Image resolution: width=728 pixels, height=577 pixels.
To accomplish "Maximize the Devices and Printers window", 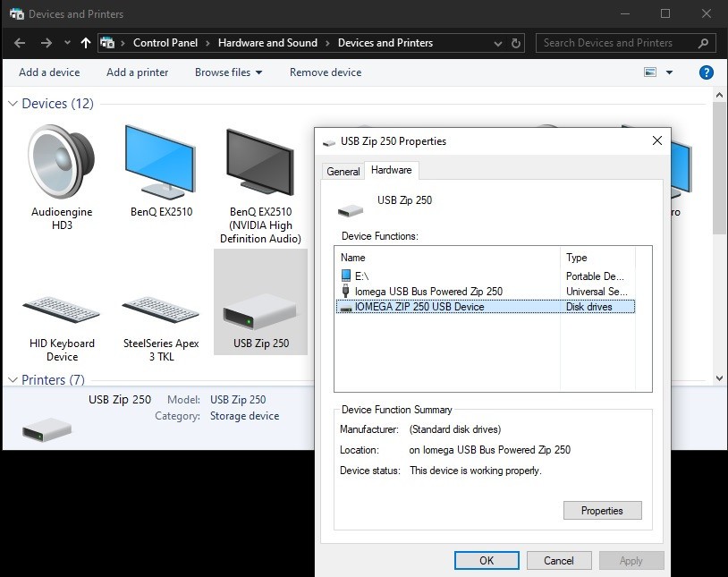I will 665,13.
